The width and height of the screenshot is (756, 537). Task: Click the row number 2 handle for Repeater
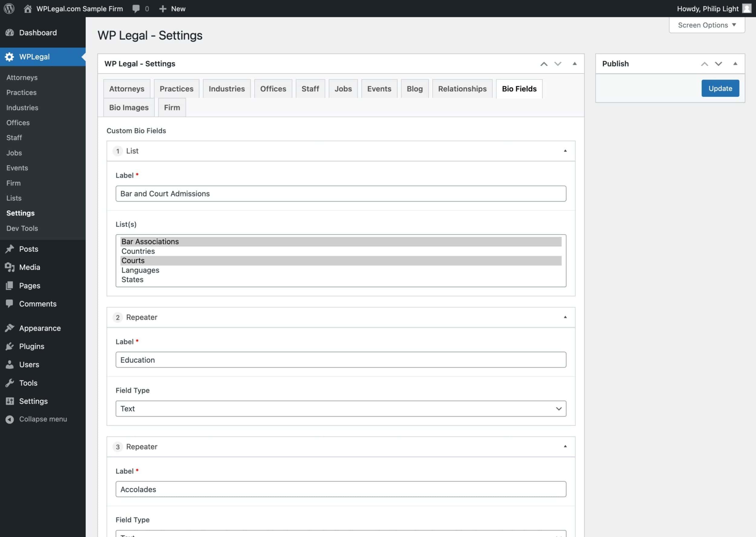tap(117, 317)
